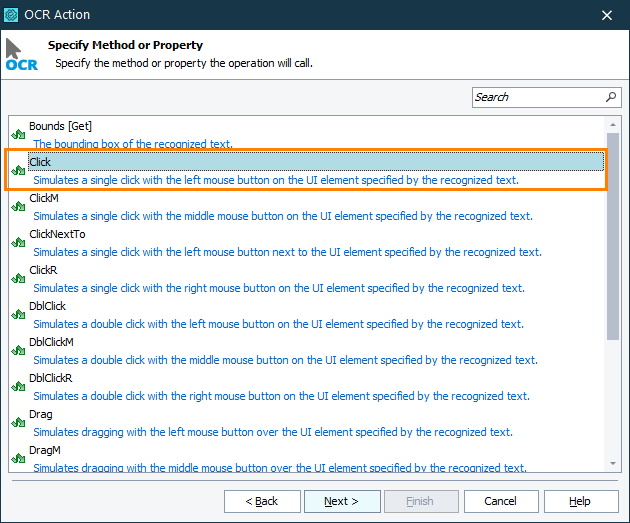
Task: Click the green icon next to ClickM
Action: (18, 206)
